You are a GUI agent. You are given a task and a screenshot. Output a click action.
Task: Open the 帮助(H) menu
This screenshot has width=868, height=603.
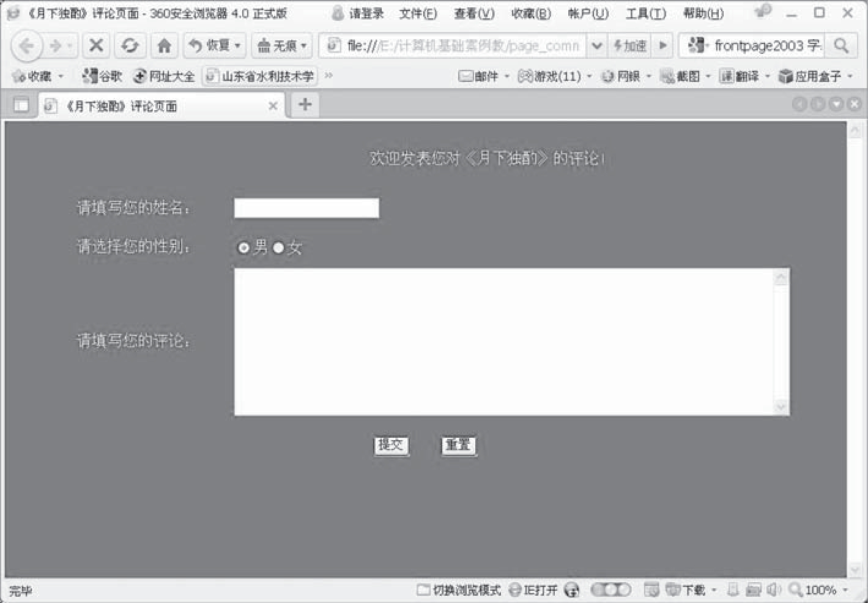(703, 13)
